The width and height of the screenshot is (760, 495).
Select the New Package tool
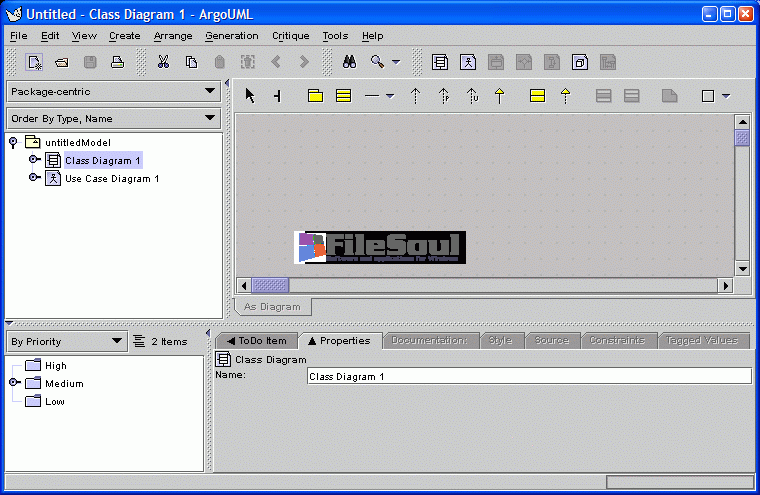[x=315, y=96]
